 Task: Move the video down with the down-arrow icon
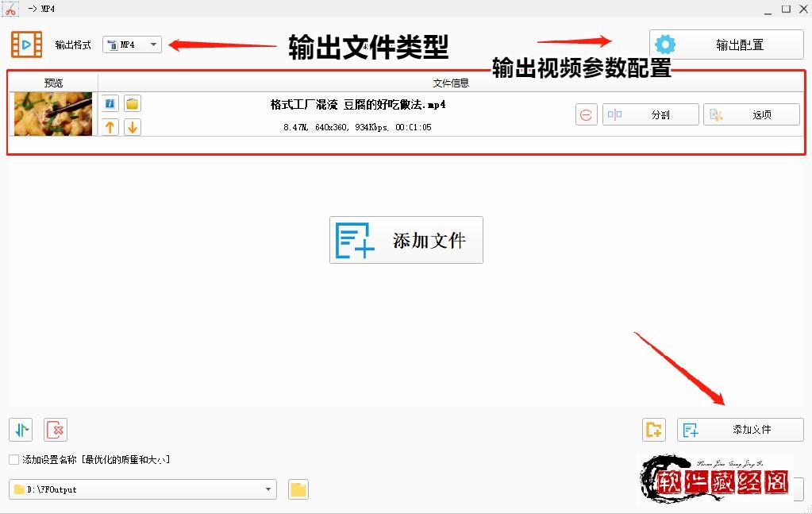132,126
